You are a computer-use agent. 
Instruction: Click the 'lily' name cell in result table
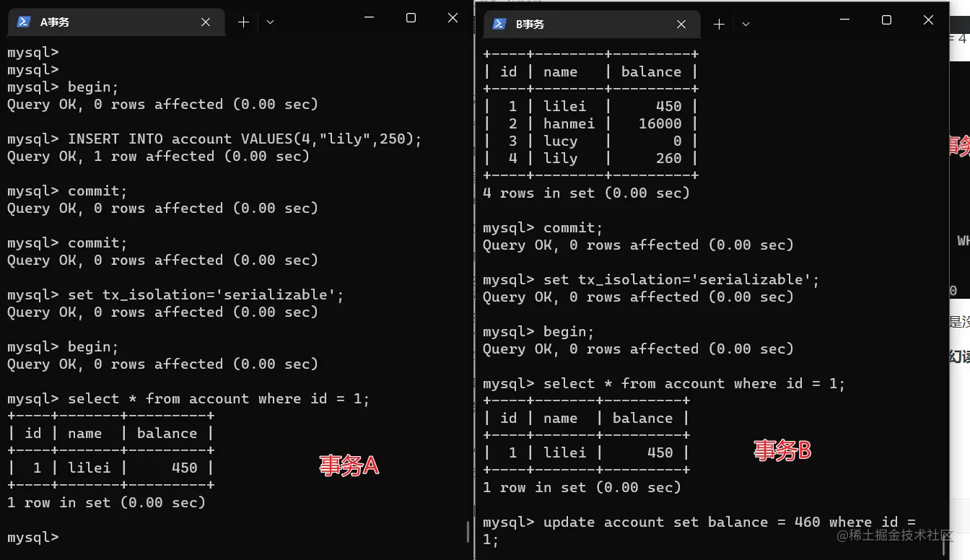pos(561,158)
